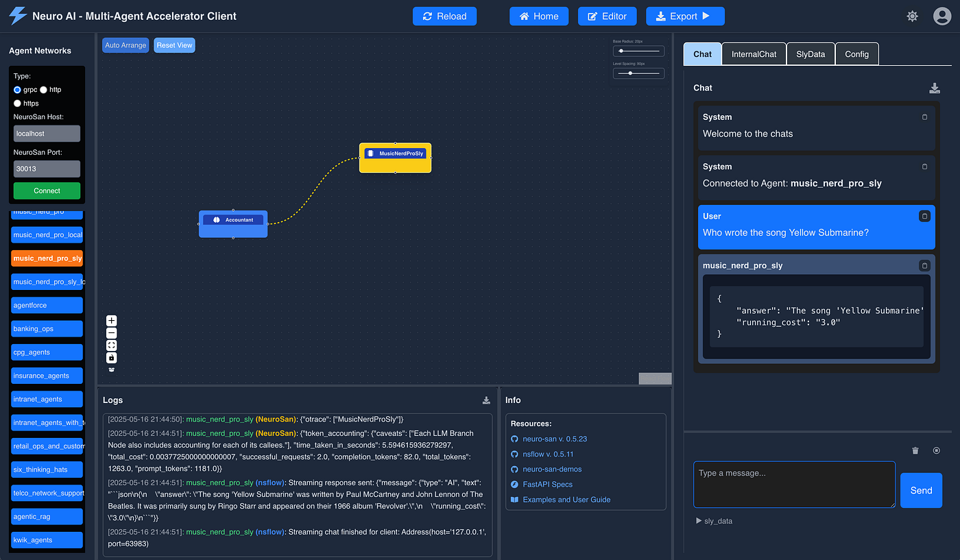Viewport: 960px width, 560px height.
Task: Click the NeuroSan Host input field
Action: [47, 134]
